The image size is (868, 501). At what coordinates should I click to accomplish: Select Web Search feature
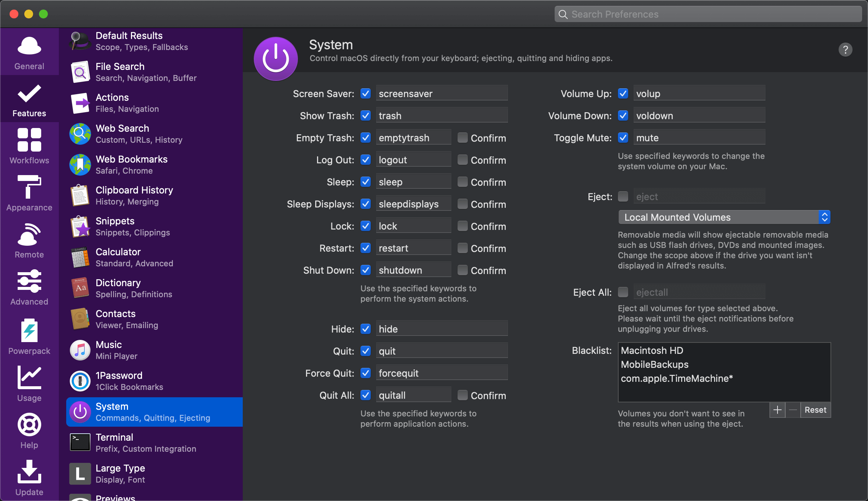[x=154, y=134]
